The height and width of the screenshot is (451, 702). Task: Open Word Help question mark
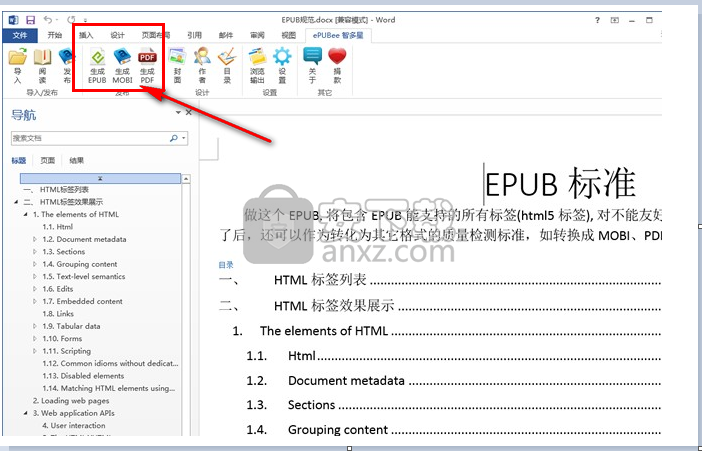[597, 20]
